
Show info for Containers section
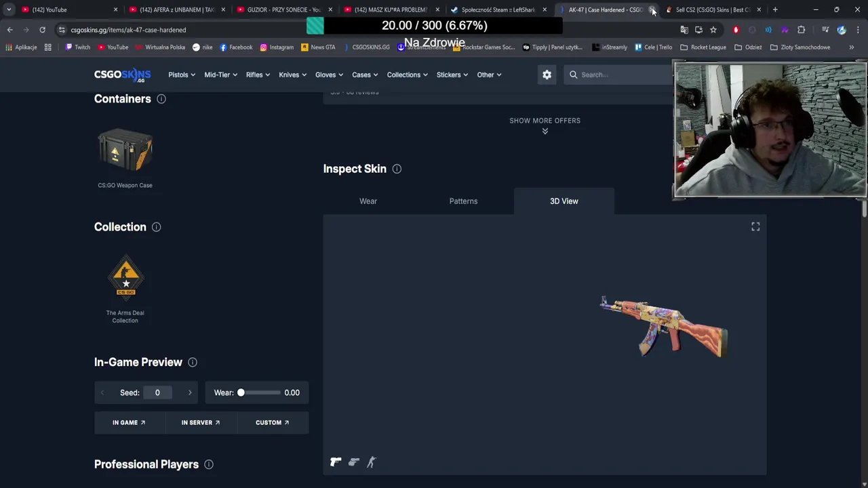click(161, 99)
